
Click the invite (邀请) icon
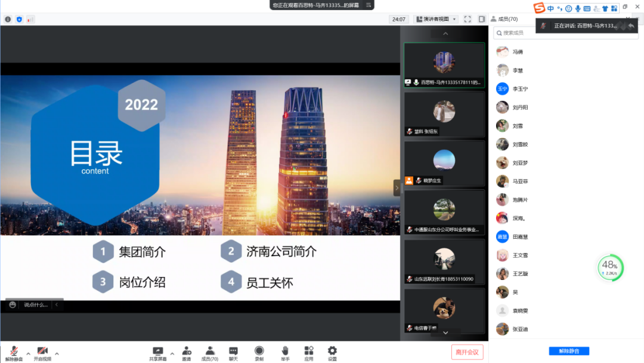click(x=187, y=352)
